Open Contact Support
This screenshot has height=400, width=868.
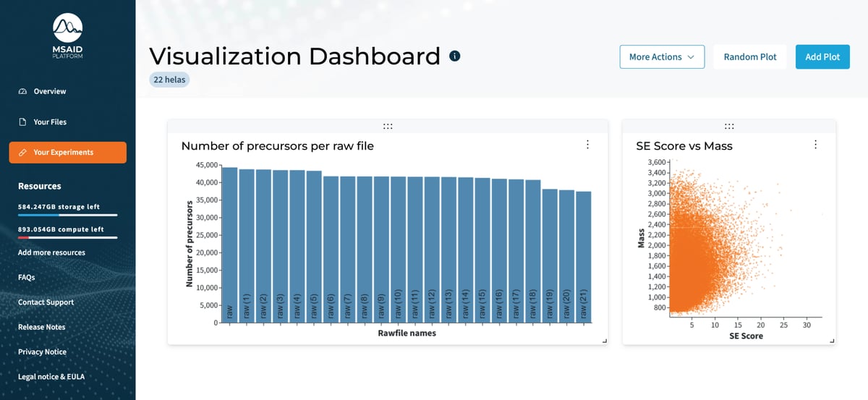[46, 302]
